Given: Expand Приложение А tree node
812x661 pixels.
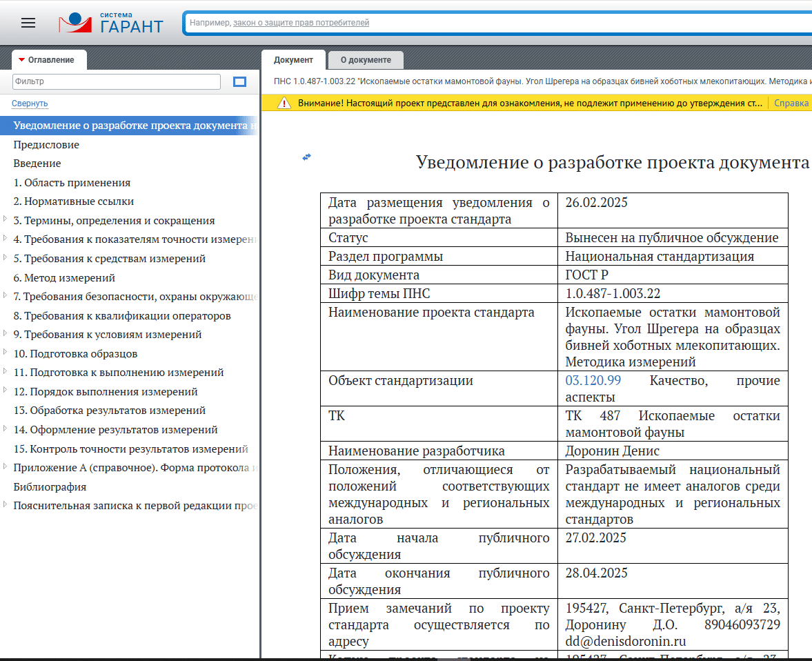Looking at the screenshot, I should point(6,467).
